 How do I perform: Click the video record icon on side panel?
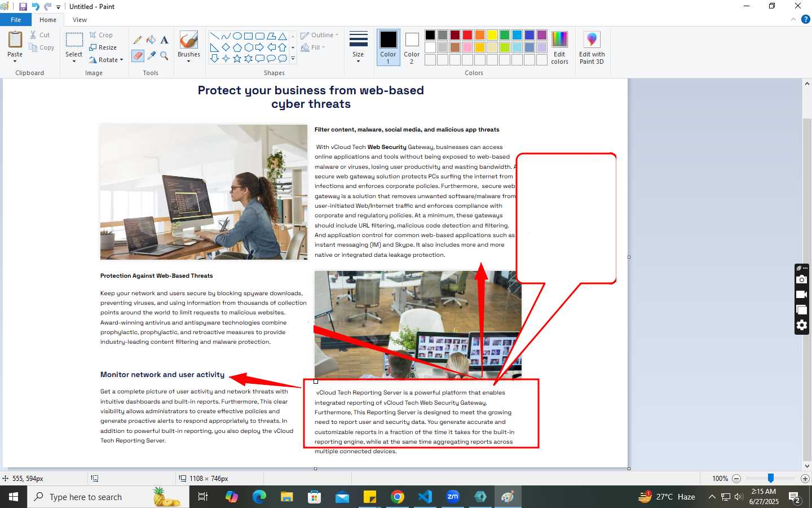[802, 295]
